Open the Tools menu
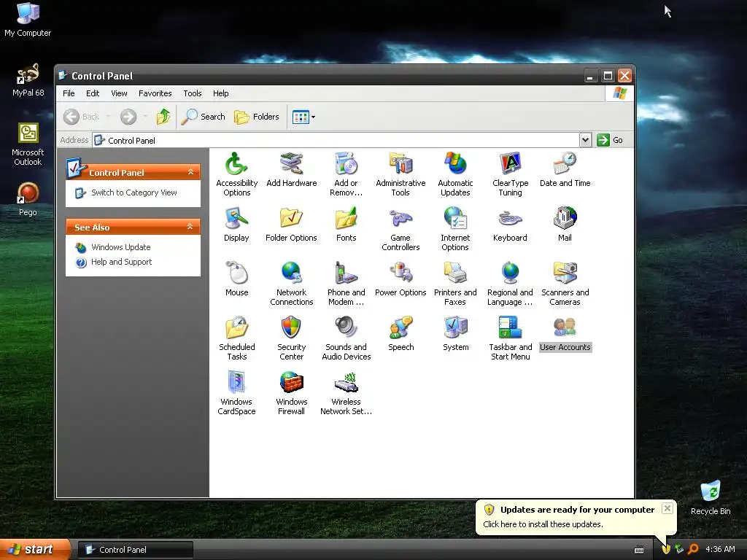 click(x=193, y=93)
